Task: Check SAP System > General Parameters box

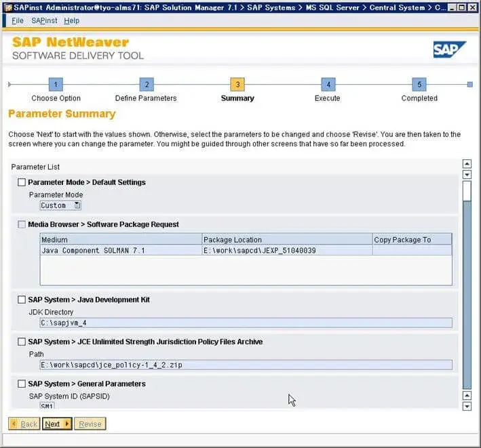Action: [22, 384]
